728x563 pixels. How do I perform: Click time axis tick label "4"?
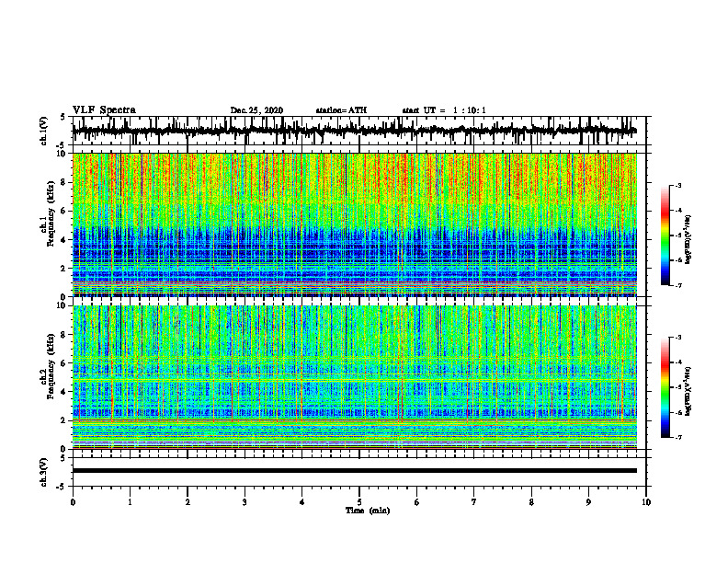301,502
